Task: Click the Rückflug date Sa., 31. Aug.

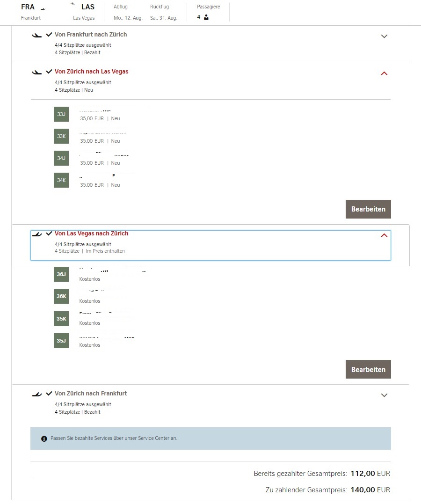Action: (x=163, y=18)
